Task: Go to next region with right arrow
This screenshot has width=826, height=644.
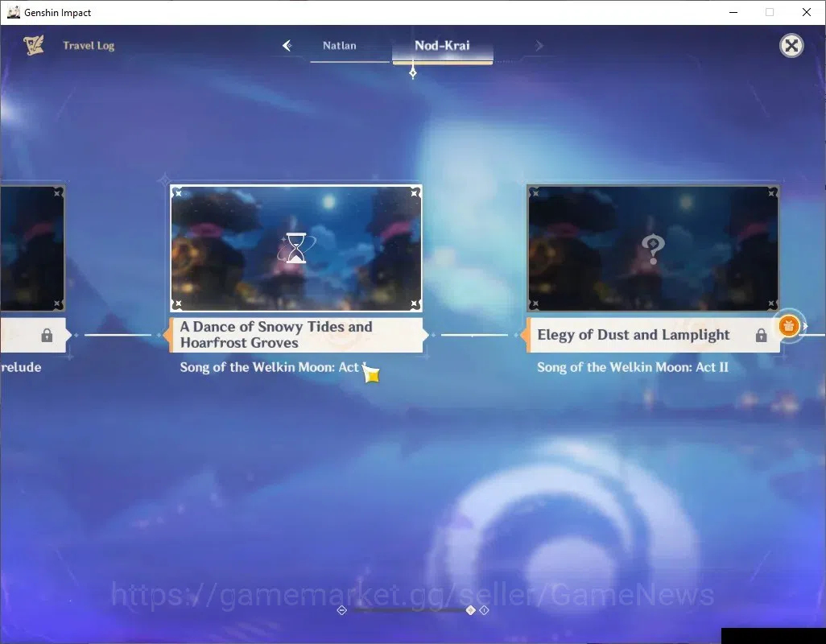Action: point(539,46)
